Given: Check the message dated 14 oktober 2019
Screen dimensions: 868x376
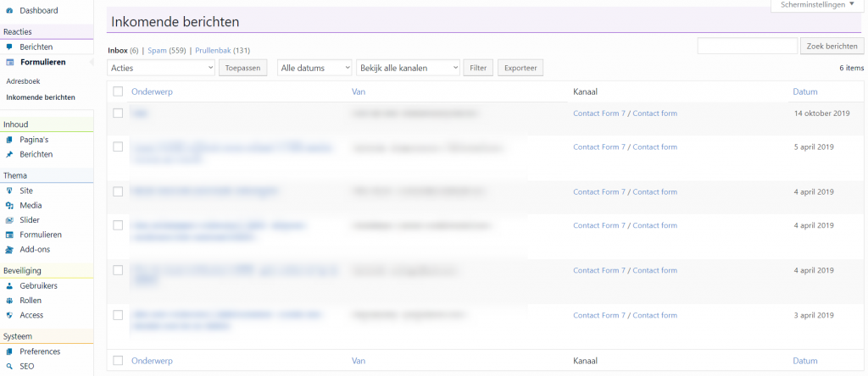Looking at the screenshot, I should (118, 113).
